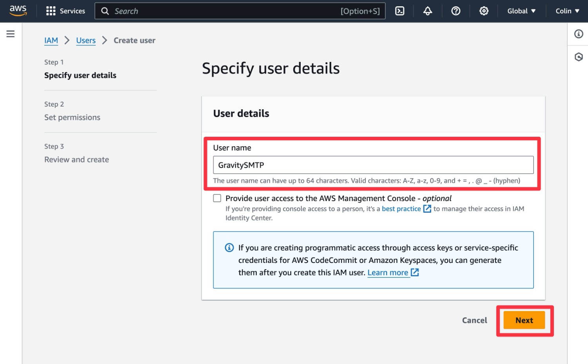Click the User name field label
The width and height of the screenshot is (588, 364).
click(232, 148)
